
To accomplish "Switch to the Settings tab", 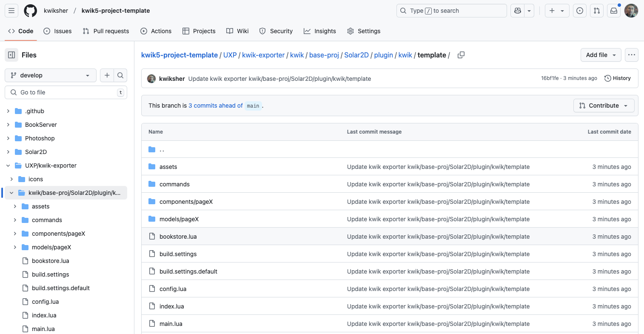I will 364,31.
